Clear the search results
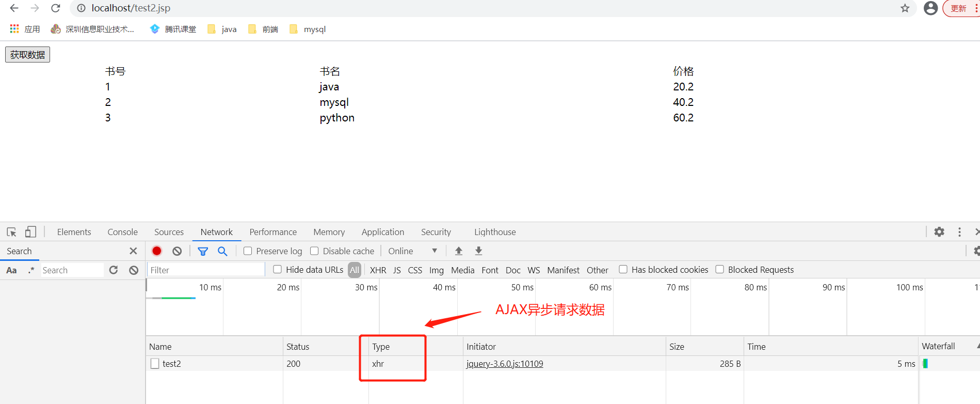The image size is (980, 404). pos(134,270)
